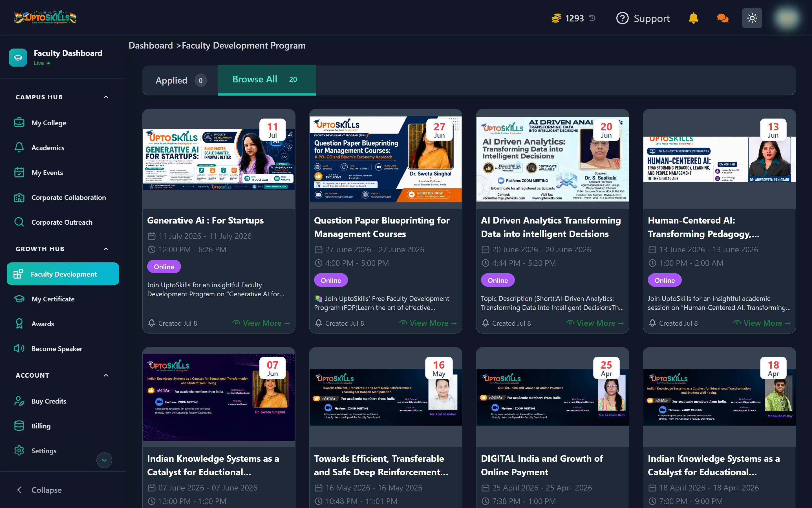812x508 pixels.
Task: Click the gold credits coin icon
Action: (x=556, y=18)
